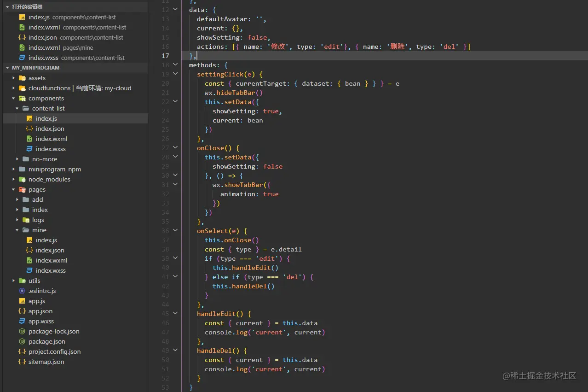588x392 pixels.
Task: Fold settingClick function at line 19
Action: pos(175,74)
